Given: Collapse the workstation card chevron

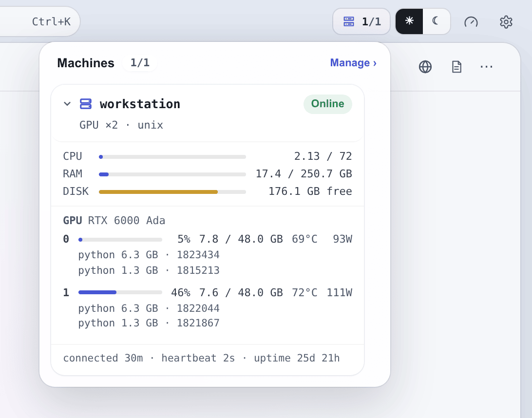Looking at the screenshot, I should 67,104.
